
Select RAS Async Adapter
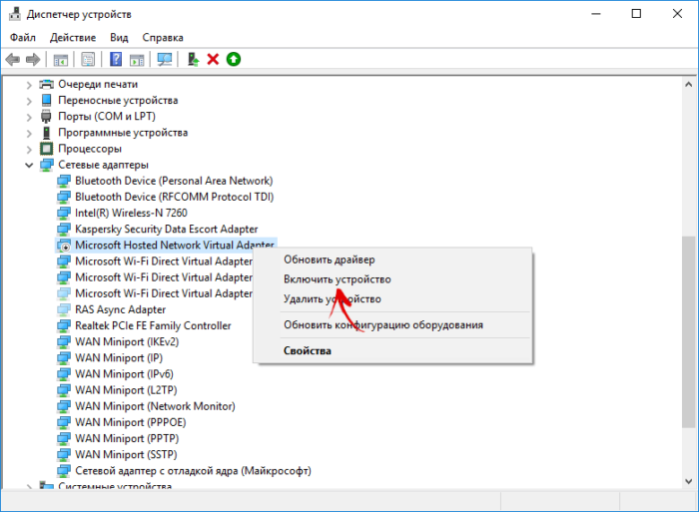120,309
